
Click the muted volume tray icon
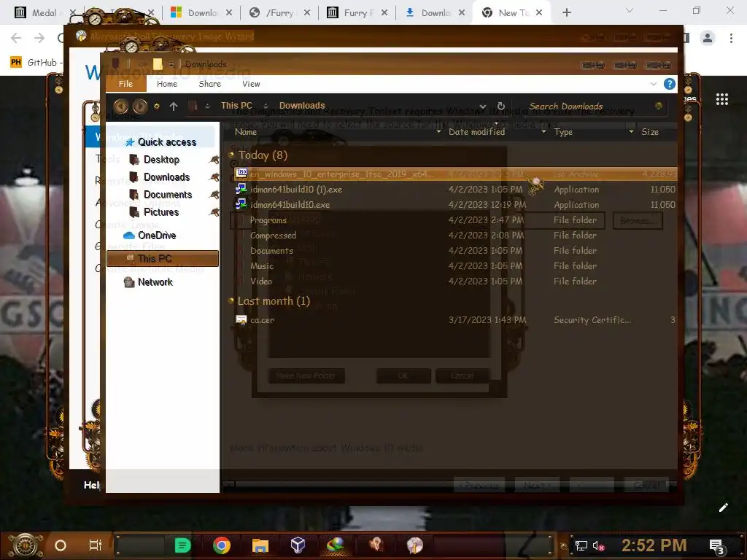598,545
